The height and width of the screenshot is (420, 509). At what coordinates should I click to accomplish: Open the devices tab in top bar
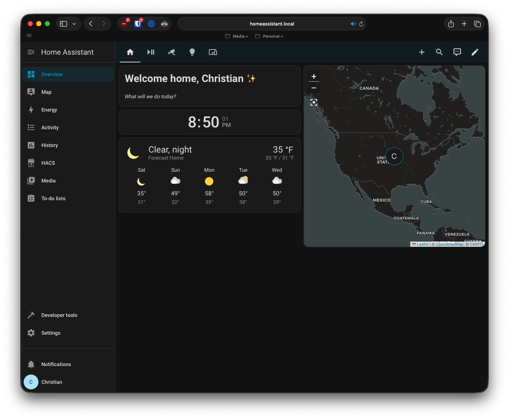point(213,52)
